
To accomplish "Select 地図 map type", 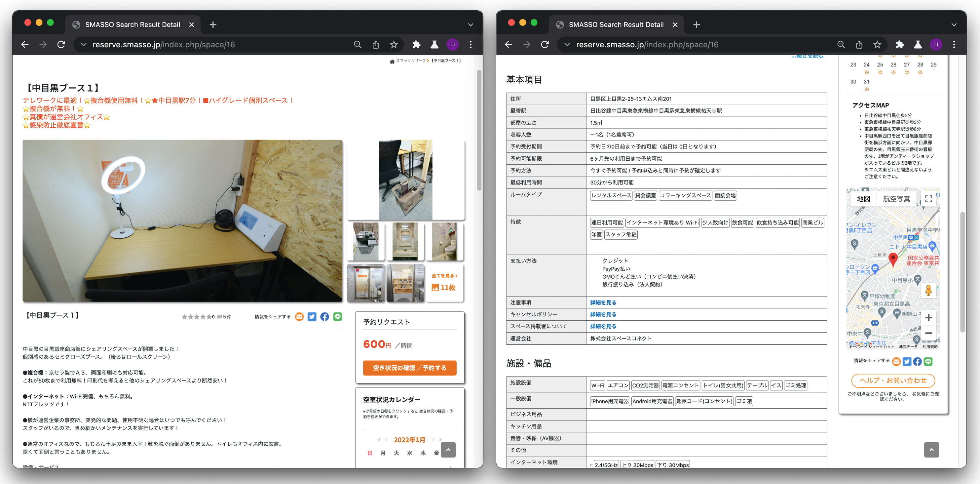I will [x=863, y=199].
